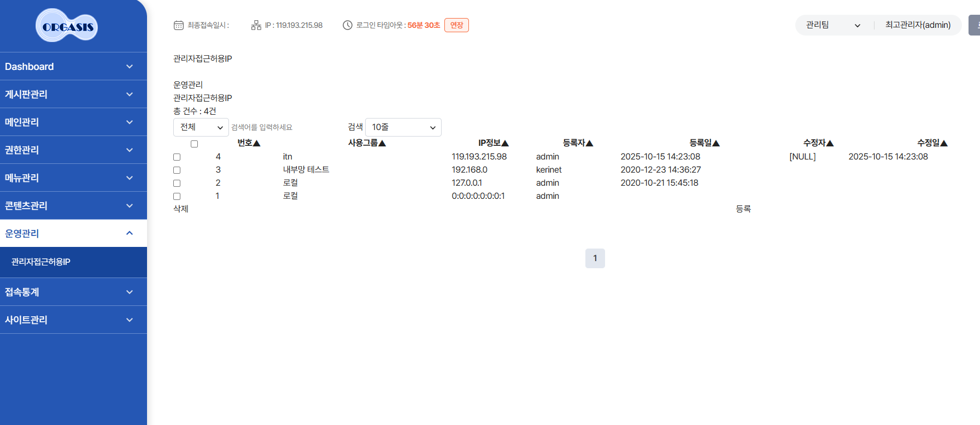
Task: Click the ORGASIS logo
Action: click(x=67, y=26)
